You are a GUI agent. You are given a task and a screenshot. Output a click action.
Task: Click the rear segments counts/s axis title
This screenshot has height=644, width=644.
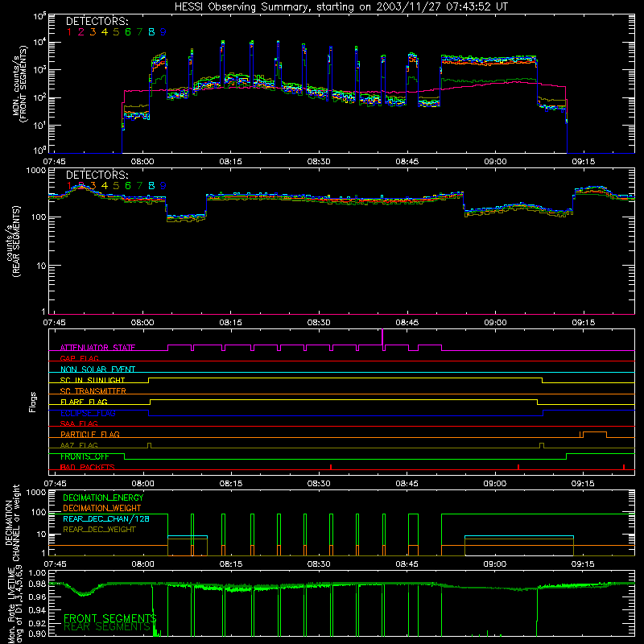[14, 242]
